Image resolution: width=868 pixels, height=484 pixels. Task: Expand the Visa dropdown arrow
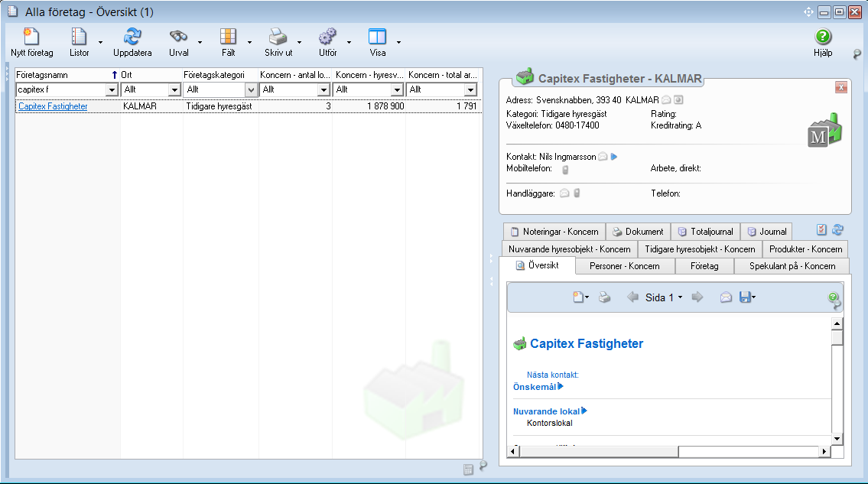(x=398, y=43)
